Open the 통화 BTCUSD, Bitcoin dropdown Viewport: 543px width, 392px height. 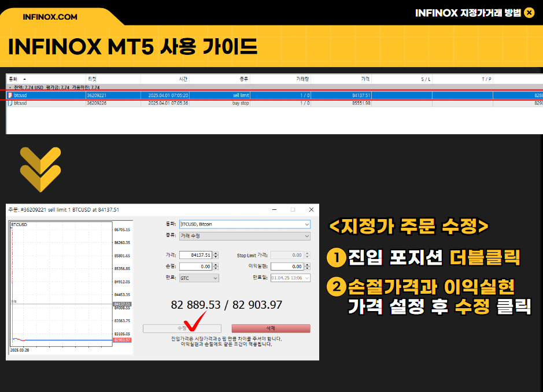pos(245,224)
